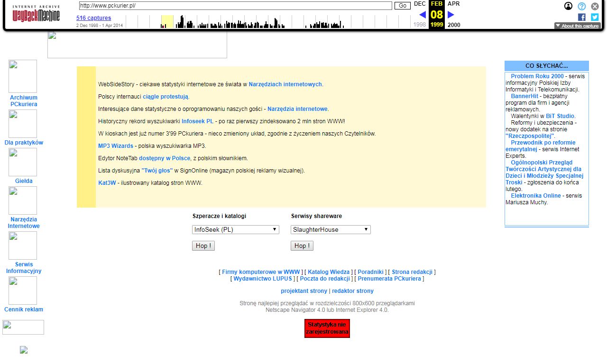Expand About this capture panel

pyautogui.click(x=578, y=26)
